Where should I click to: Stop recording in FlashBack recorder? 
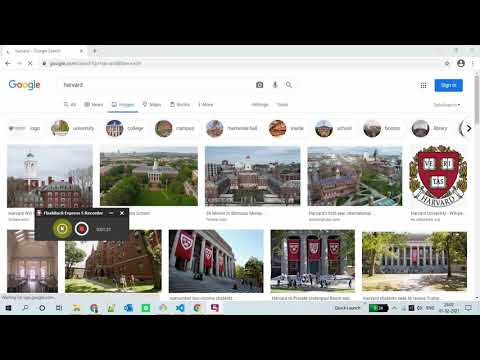click(82, 229)
